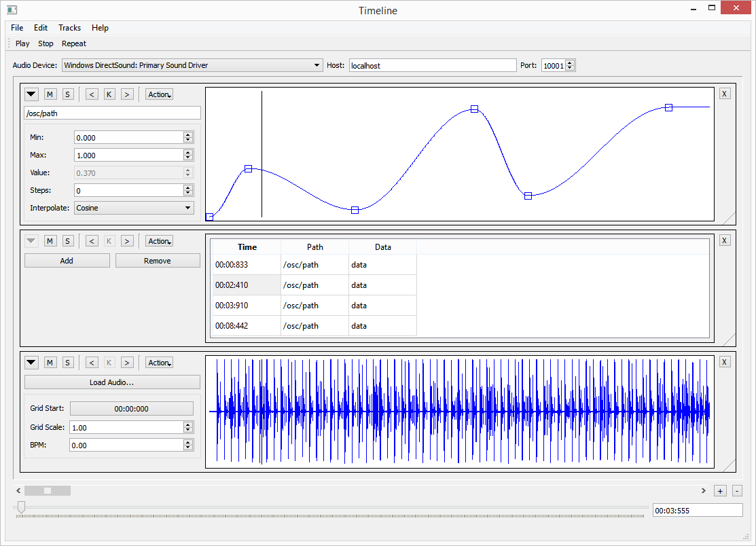Solo the first automation track

tap(67, 94)
